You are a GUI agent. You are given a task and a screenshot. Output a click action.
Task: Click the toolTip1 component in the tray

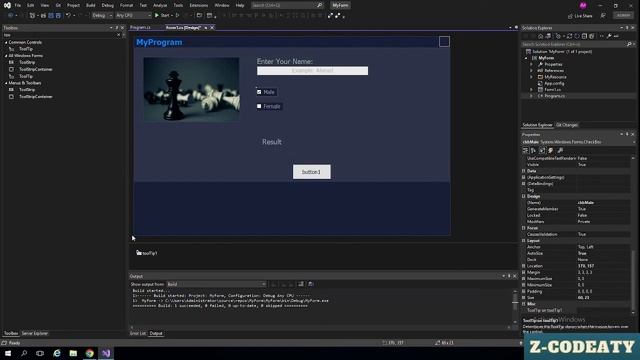click(x=147, y=253)
